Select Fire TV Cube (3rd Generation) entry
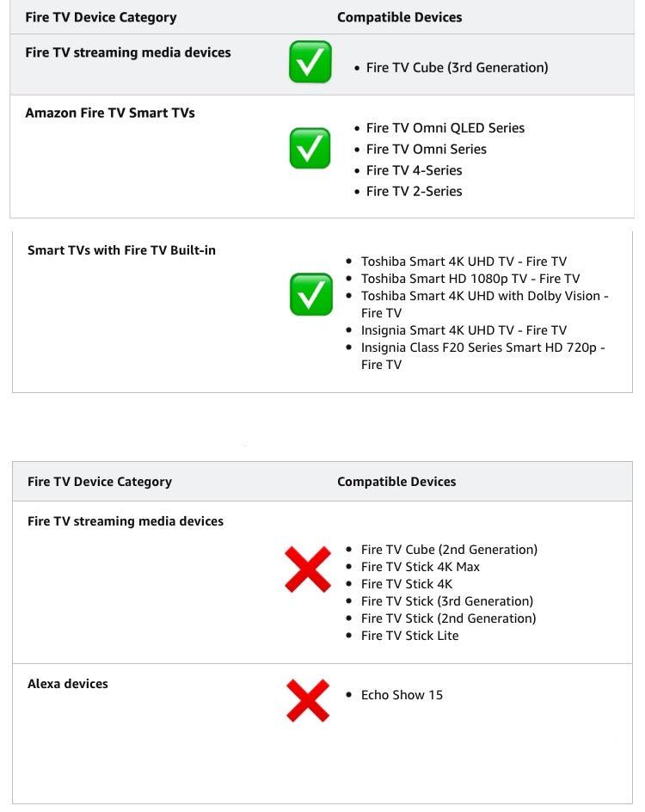Viewport: 645px width, 812px height. point(457,68)
